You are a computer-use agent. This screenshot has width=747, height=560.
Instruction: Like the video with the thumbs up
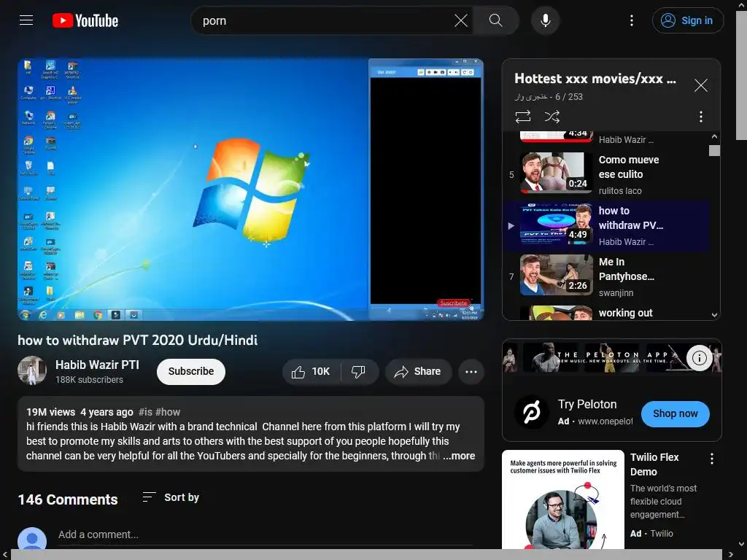(311, 371)
